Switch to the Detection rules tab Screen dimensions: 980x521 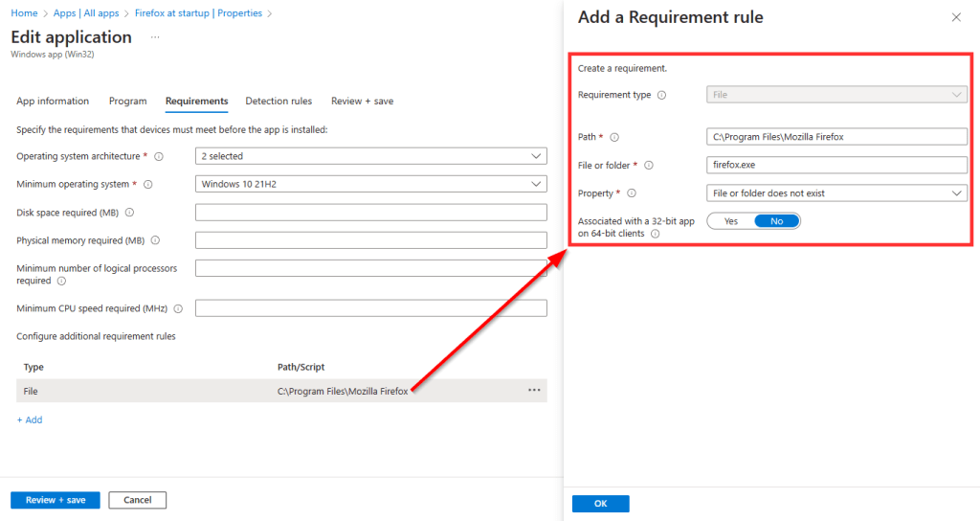pyautogui.click(x=278, y=101)
